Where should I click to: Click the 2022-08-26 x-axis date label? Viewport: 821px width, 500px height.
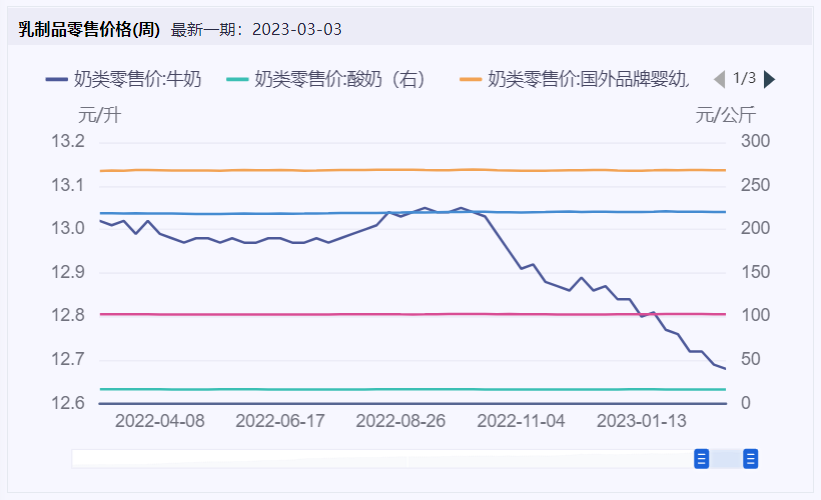[401, 421]
